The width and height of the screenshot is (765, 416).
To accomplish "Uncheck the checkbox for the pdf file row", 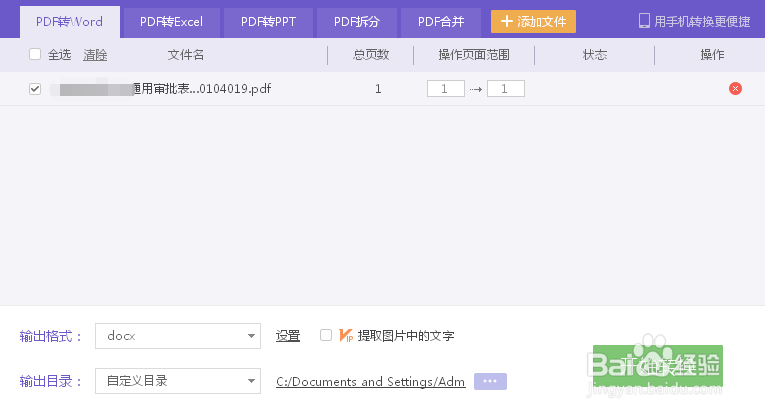I will click(35, 89).
